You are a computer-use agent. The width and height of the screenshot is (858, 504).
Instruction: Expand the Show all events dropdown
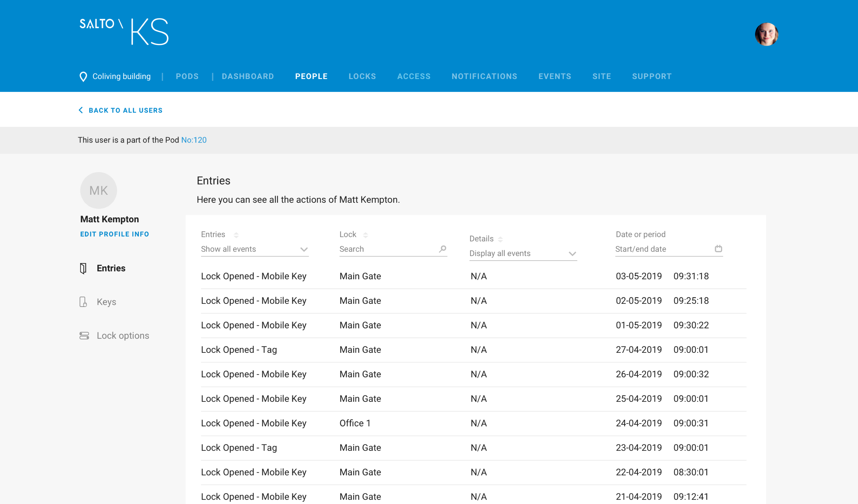click(x=255, y=249)
